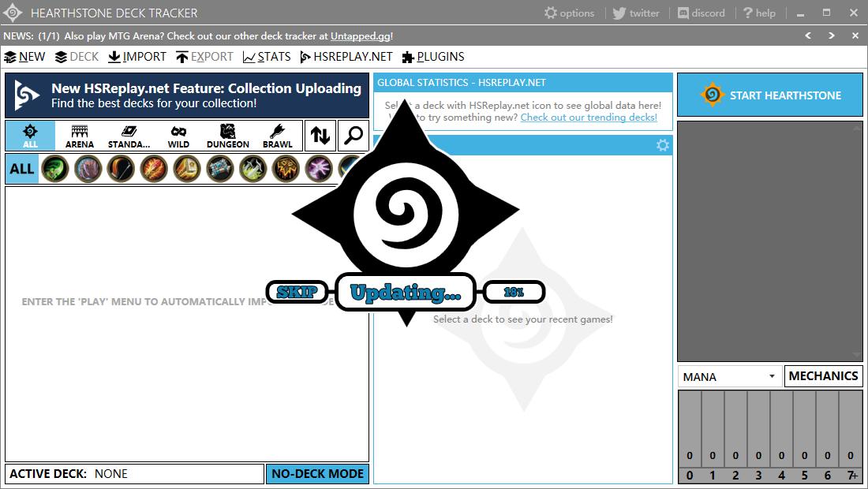Switch to STANDARD deck filter
868x489 pixels.
[129, 136]
